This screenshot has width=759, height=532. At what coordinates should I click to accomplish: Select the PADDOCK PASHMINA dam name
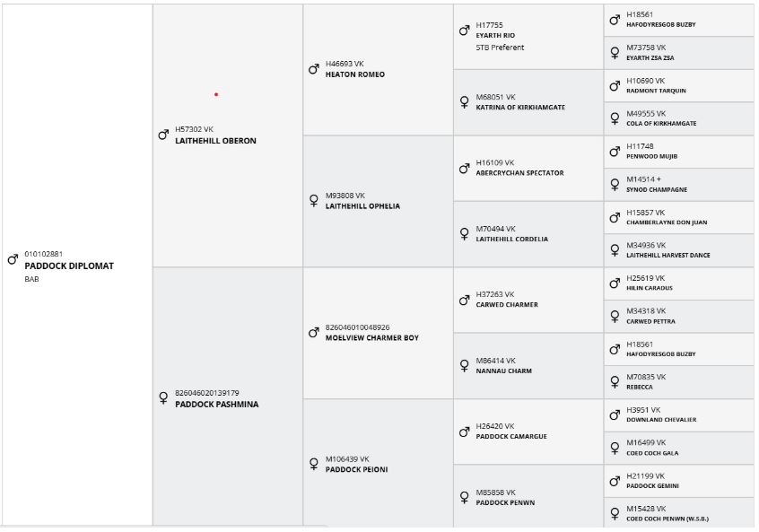tap(216, 405)
